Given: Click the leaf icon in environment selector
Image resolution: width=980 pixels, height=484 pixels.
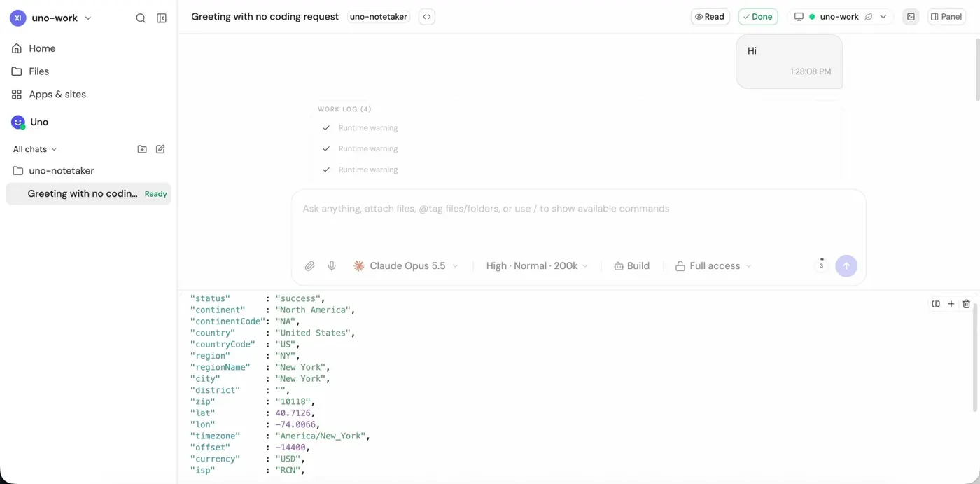Looking at the screenshot, I should point(869,17).
